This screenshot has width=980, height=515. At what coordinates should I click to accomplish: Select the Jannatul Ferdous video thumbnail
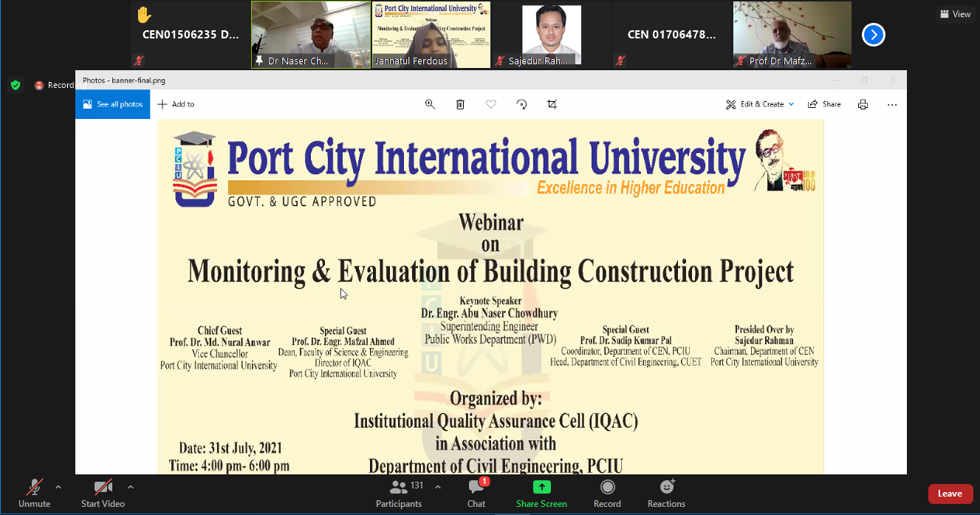[431, 35]
